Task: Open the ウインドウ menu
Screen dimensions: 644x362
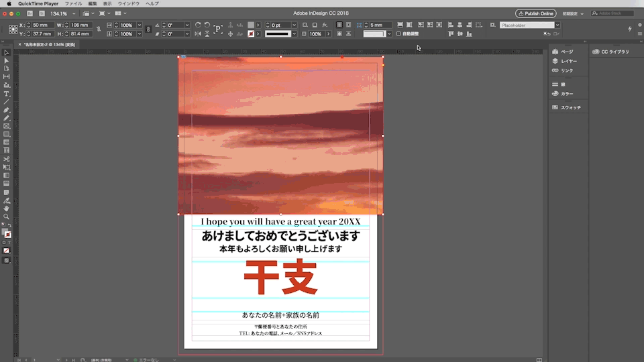Action: tap(129, 3)
